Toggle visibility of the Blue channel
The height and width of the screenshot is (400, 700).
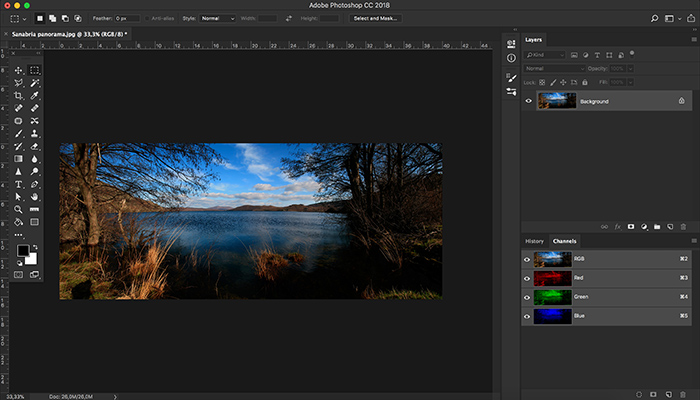[529, 315]
